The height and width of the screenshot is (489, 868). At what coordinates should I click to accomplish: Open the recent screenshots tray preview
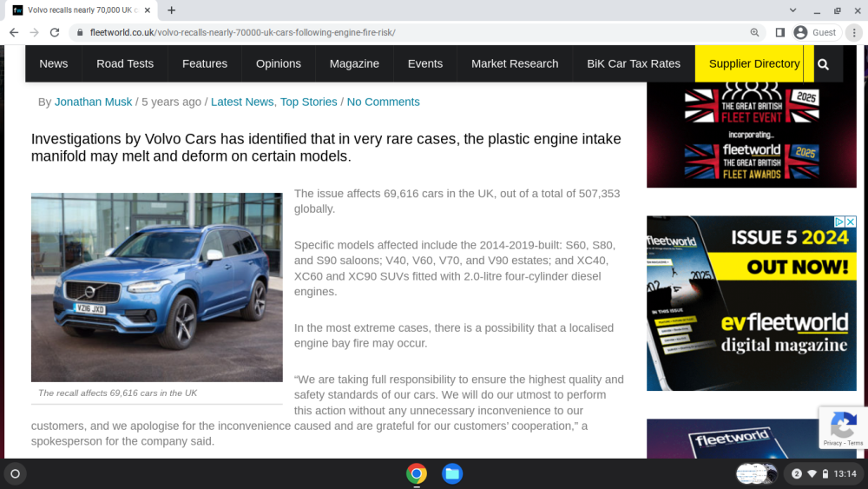[757, 474]
